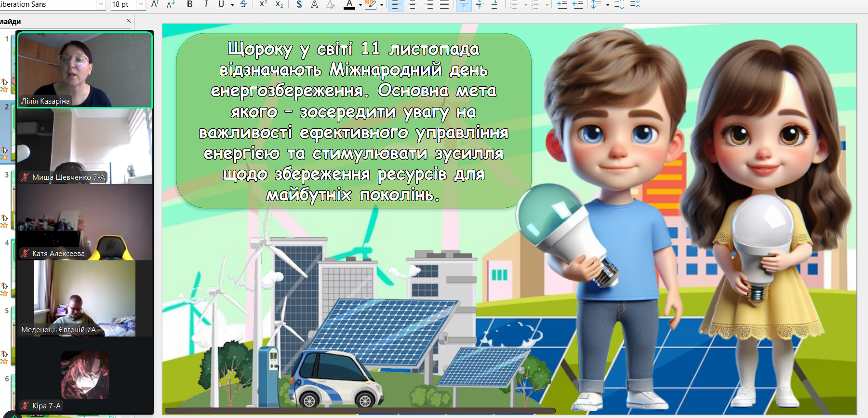Toggle italic formatting

click(206, 4)
